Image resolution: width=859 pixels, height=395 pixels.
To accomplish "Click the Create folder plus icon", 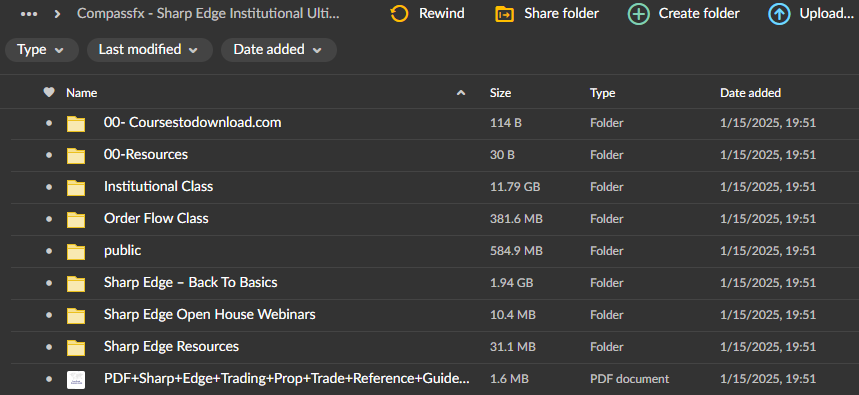I will pyautogui.click(x=638, y=14).
